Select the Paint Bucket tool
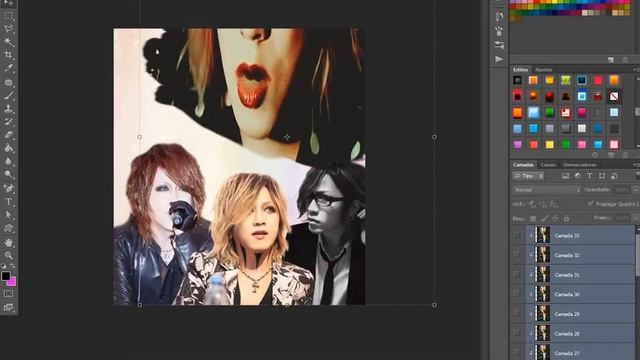The width and height of the screenshot is (640, 360). coord(8,148)
